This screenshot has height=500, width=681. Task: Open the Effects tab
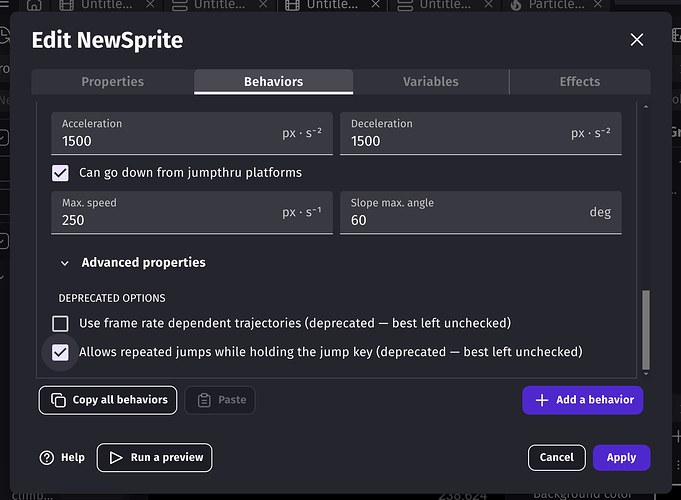[x=580, y=82]
